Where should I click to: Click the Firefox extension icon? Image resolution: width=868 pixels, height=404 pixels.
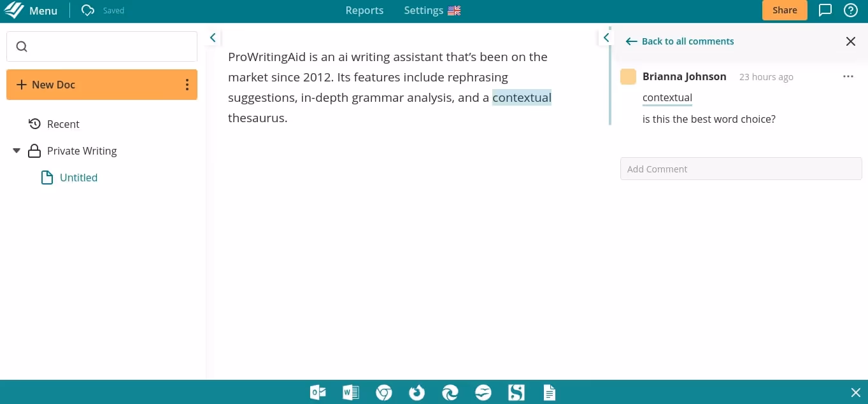[417, 393]
